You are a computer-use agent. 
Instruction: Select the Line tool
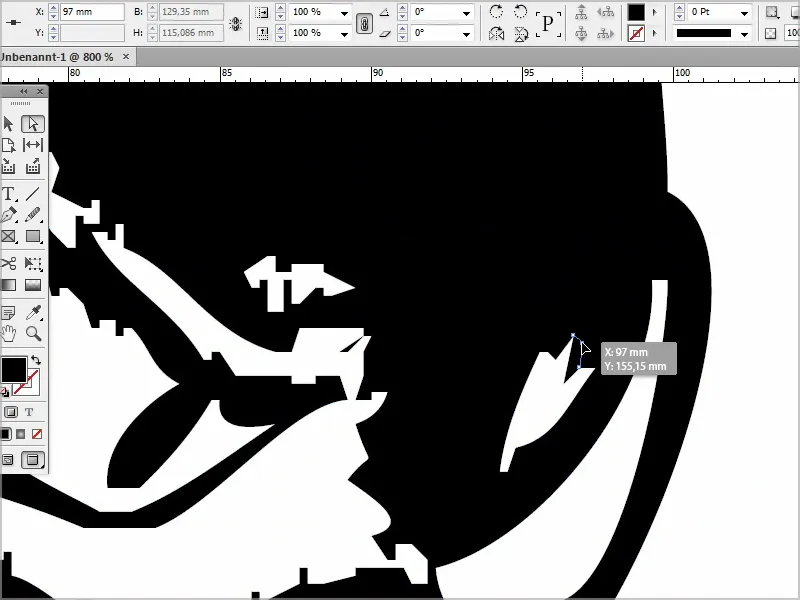coord(33,194)
